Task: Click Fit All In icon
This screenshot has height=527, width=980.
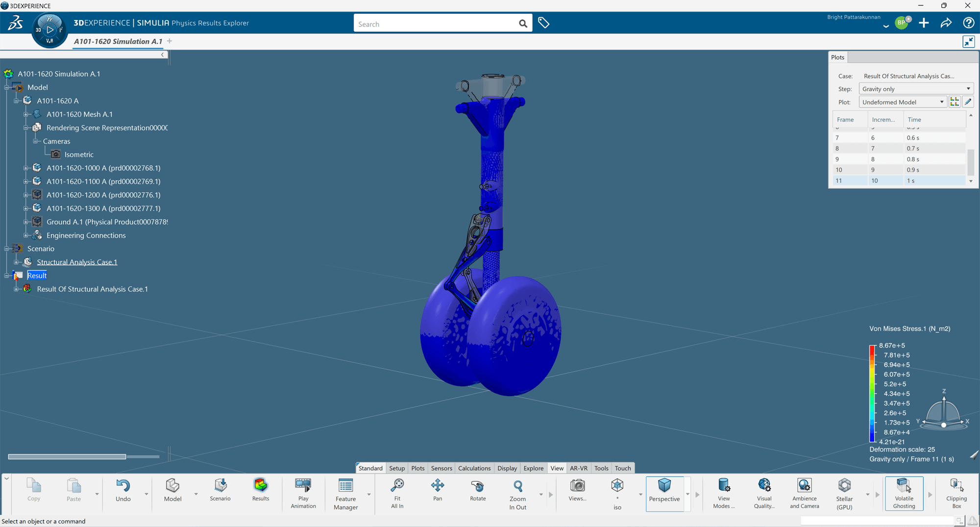Action: point(397,485)
